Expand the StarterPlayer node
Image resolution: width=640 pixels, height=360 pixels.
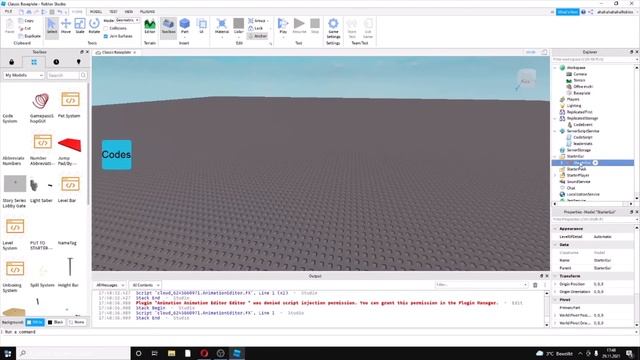point(556,175)
